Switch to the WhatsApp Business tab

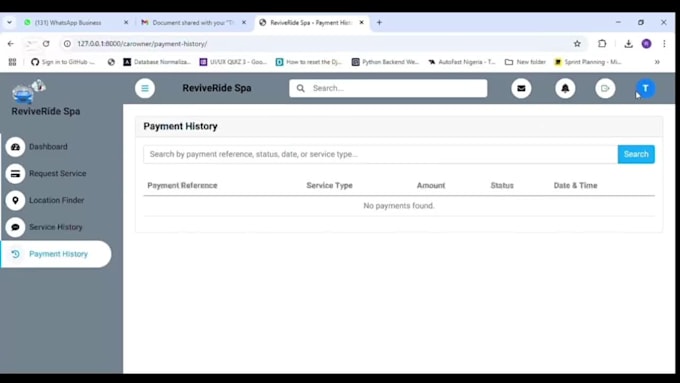click(76, 23)
